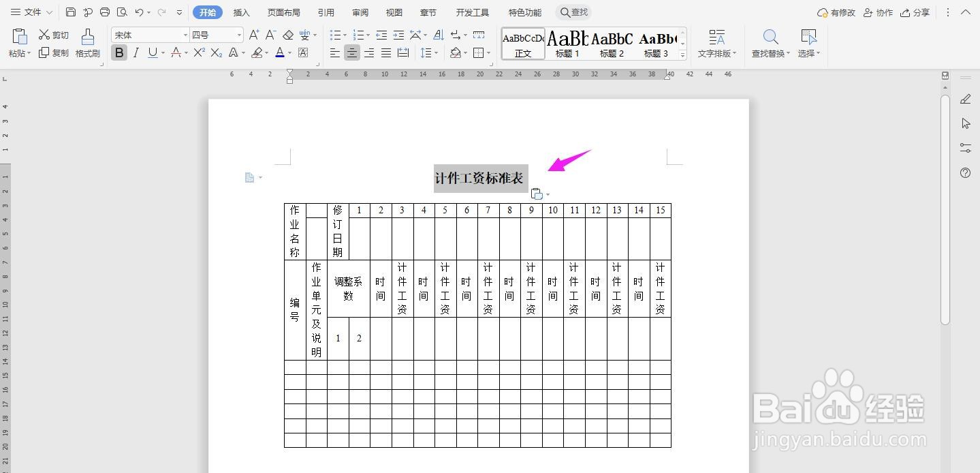Viewport: 980px width, 473px height.
Task: Switch to the 插入 tab
Action: tap(241, 12)
